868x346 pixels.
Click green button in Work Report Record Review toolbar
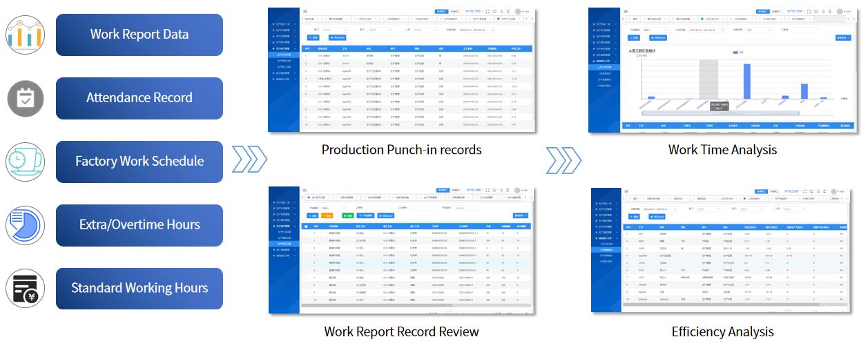pyautogui.click(x=347, y=215)
